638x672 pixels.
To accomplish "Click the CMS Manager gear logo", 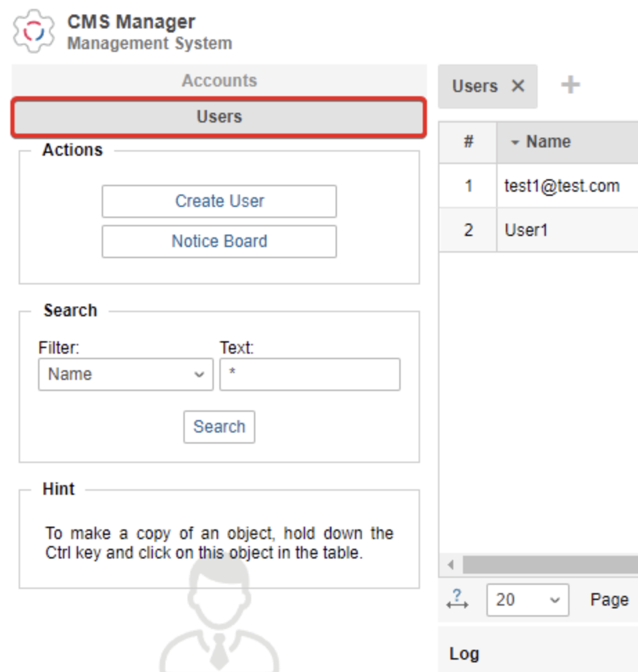I will pyautogui.click(x=33, y=31).
